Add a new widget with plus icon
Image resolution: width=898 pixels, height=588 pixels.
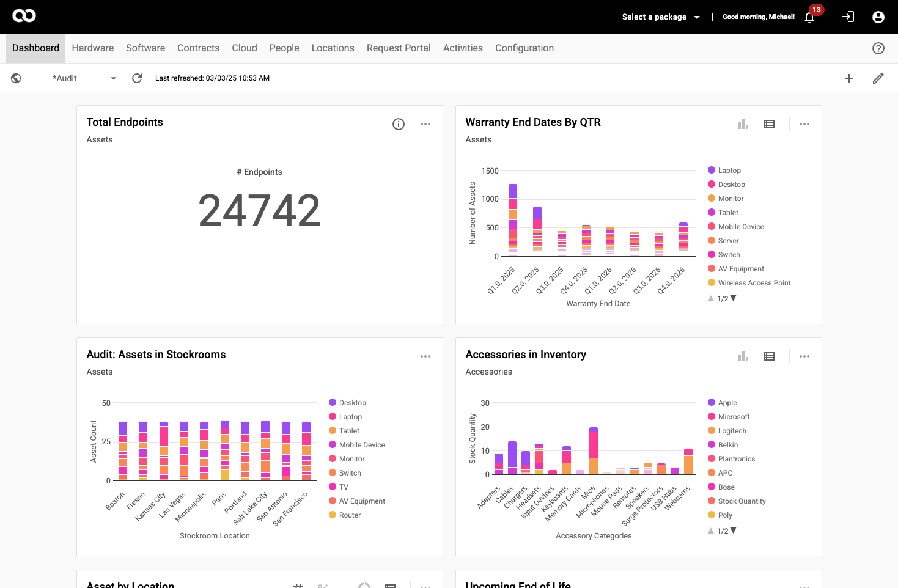(848, 78)
